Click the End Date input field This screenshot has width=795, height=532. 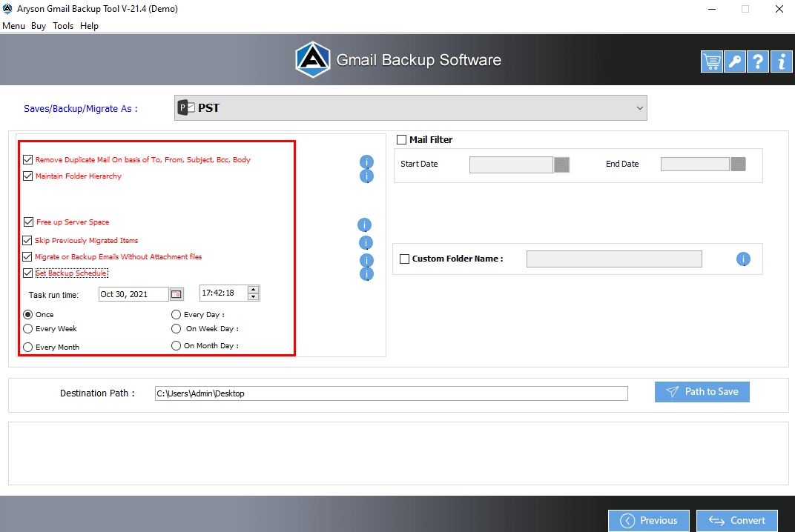coord(695,164)
